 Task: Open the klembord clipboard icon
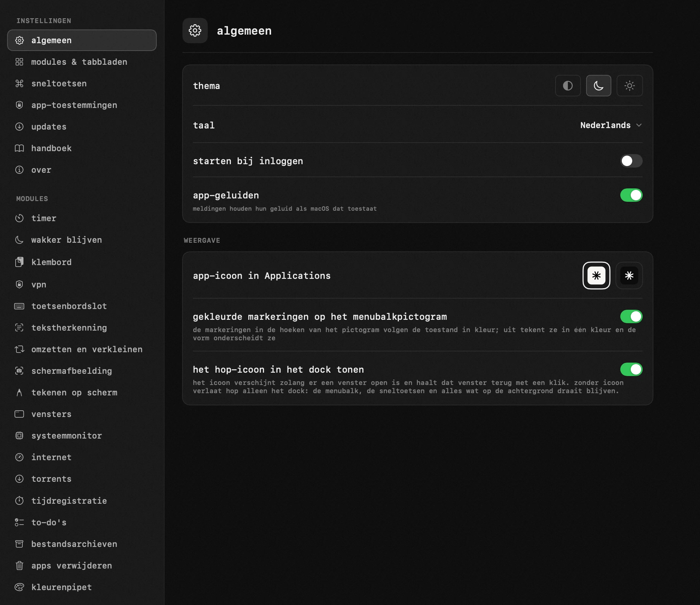[19, 262]
